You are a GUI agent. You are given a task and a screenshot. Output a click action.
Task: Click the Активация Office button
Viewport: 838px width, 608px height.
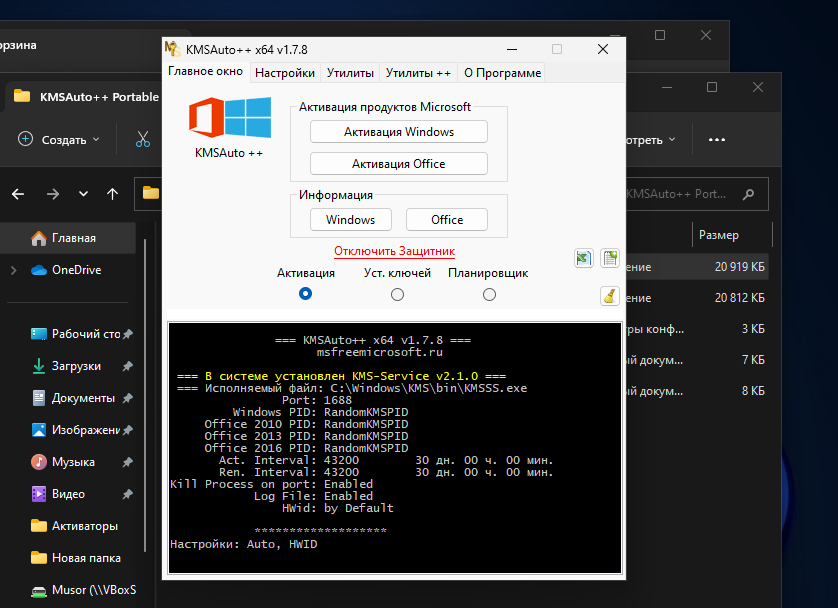point(399,164)
